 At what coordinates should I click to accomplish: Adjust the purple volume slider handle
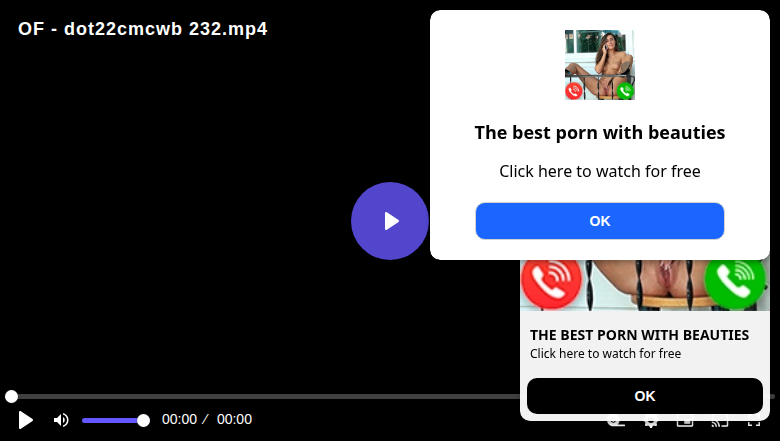click(143, 421)
